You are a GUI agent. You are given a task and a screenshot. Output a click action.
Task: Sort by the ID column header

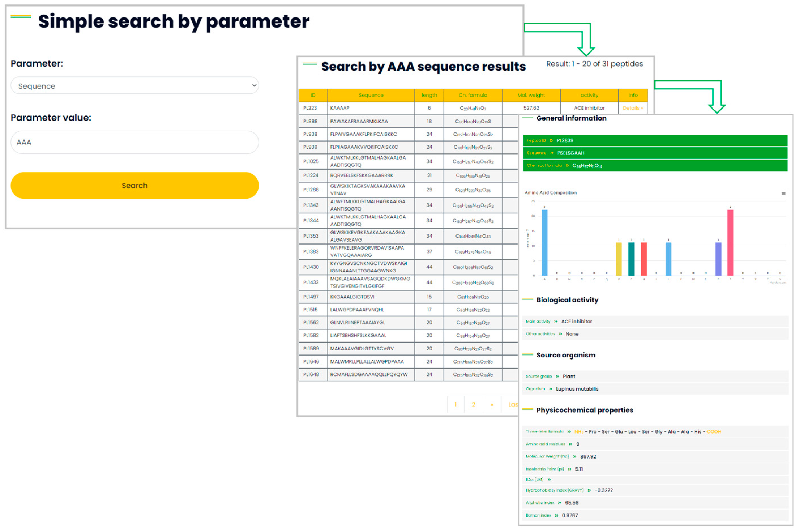click(x=313, y=95)
